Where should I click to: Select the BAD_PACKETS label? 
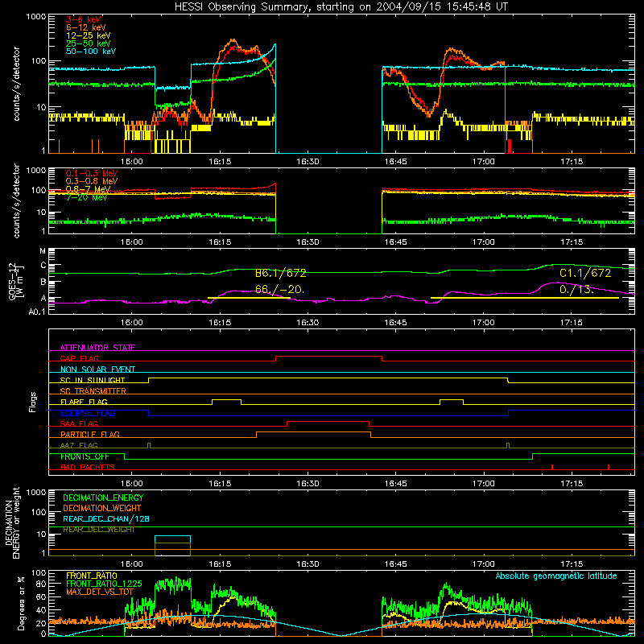point(88,467)
